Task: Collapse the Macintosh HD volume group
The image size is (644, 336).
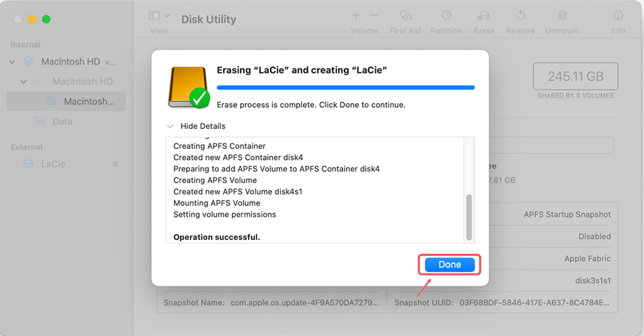Action: click(12, 62)
